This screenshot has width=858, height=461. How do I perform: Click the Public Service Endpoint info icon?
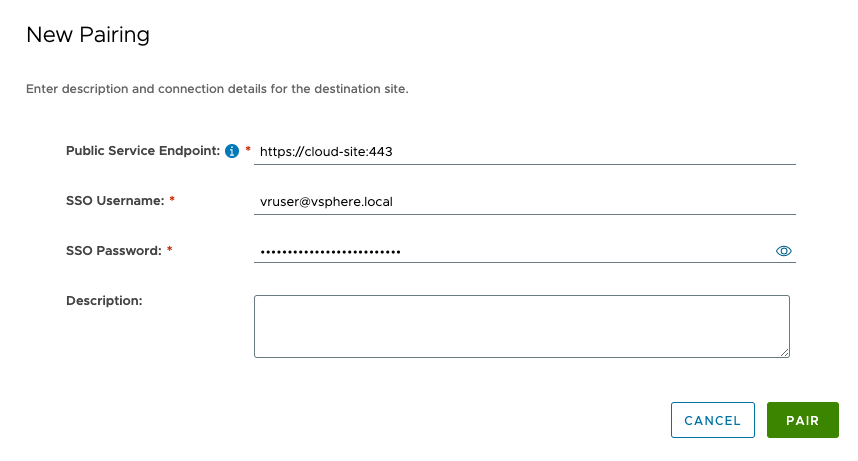tap(232, 151)
